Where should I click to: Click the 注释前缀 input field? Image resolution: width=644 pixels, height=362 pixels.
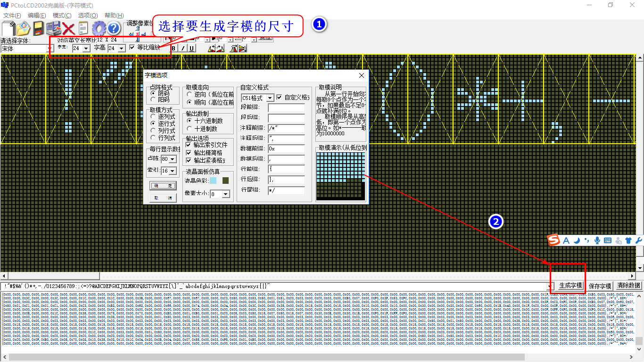coord(286,128)
